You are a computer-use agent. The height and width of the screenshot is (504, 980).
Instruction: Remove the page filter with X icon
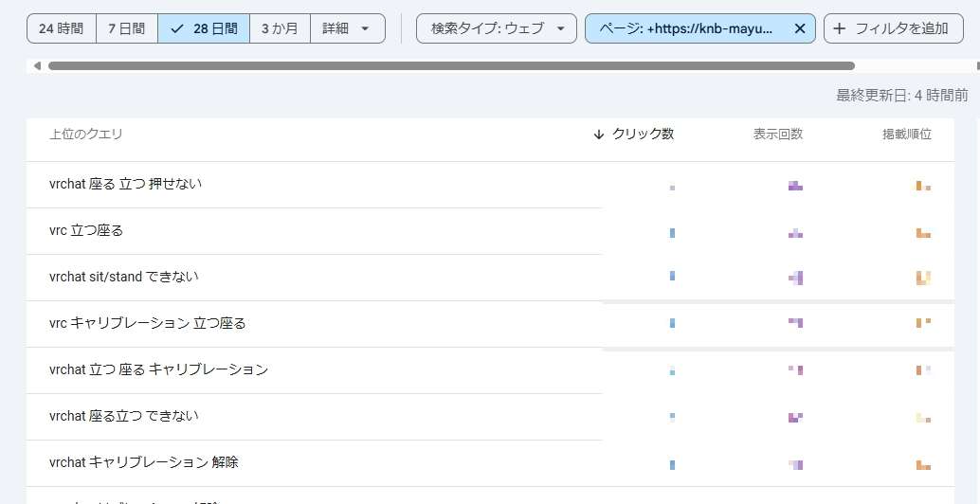(x=799, y=28)
